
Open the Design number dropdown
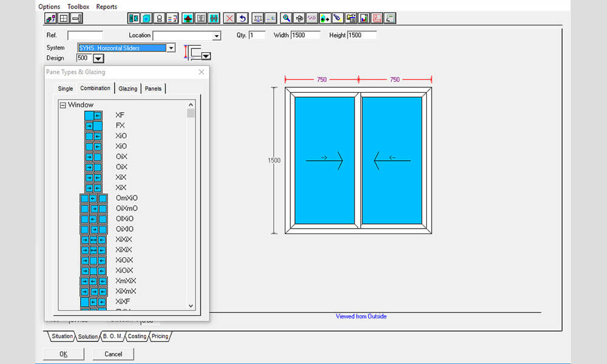tap(98, 58)
